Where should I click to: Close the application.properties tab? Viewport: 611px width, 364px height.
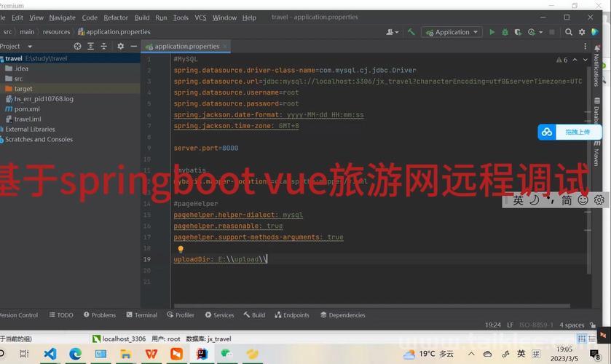pos(225,47)
